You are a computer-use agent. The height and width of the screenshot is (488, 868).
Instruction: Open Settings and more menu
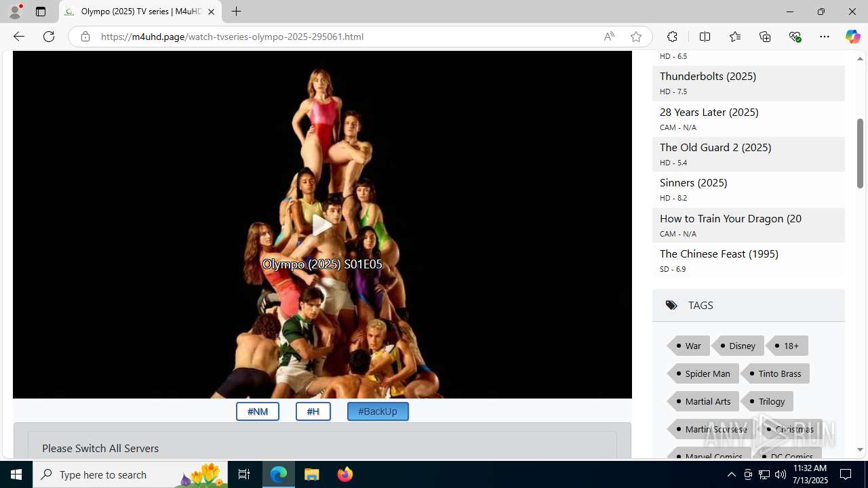pyautogui.click(x=825, y=37)
